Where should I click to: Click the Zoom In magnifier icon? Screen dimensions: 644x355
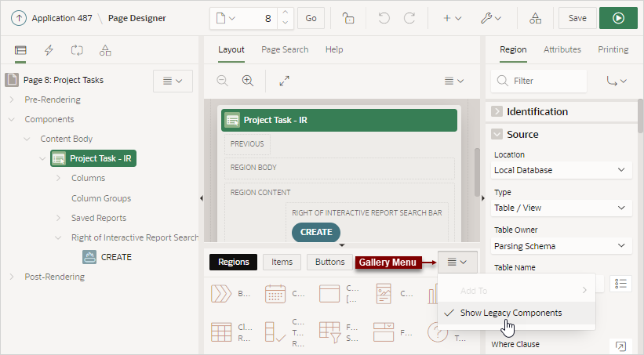pyautogui.click(x=248, y=81)
